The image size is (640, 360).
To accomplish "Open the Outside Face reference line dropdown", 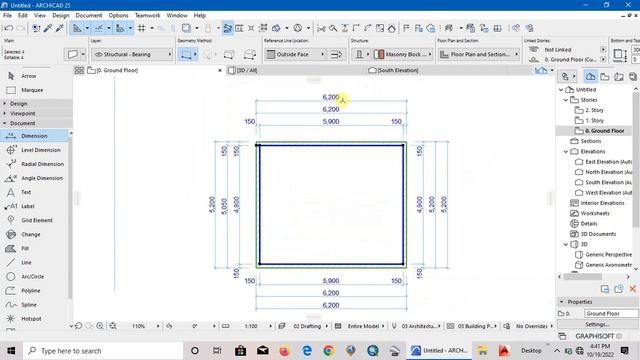I will [x=295, y=54].
